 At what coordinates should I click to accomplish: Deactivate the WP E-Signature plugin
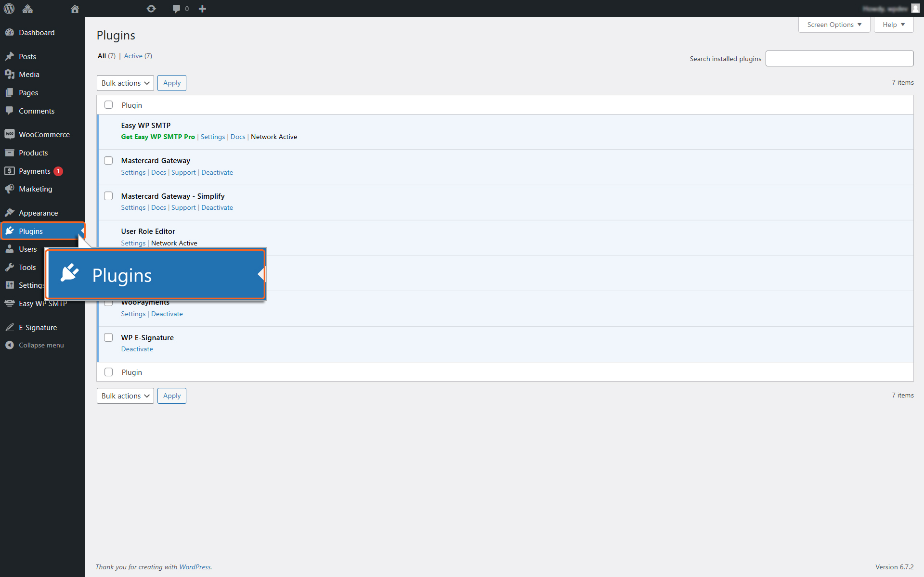137,349
